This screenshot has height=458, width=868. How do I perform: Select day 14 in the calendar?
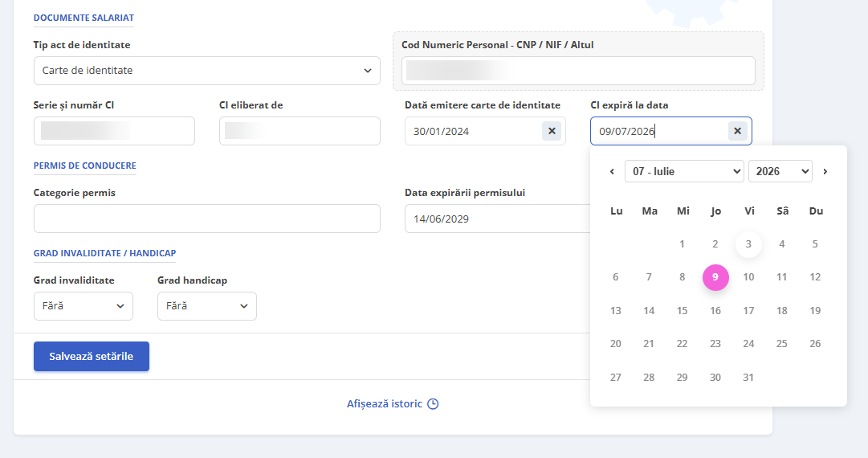point(649,311)
